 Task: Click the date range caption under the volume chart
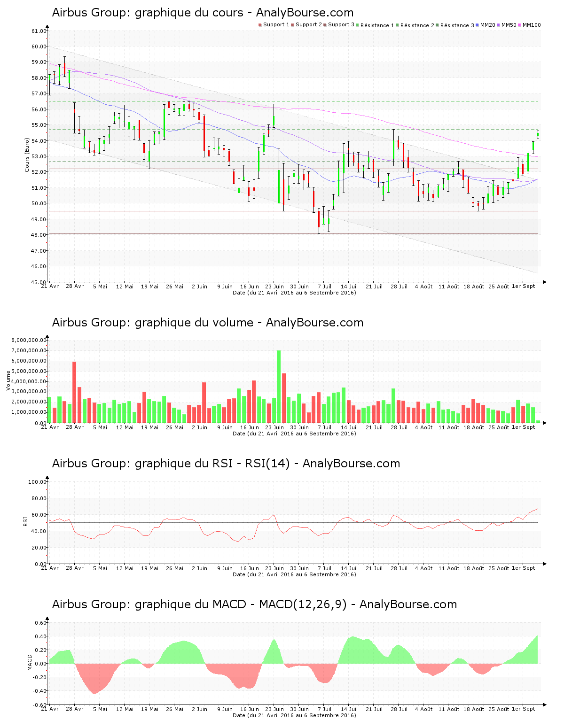294,434
